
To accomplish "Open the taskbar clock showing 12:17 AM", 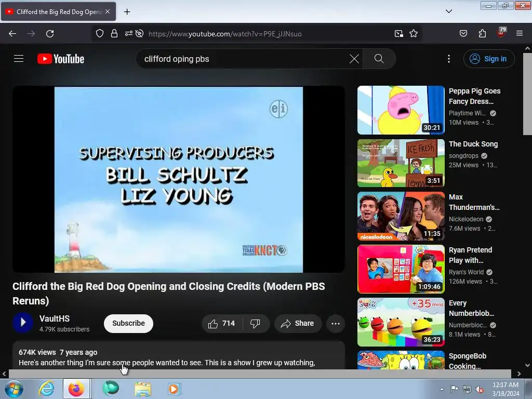I will 506,389.
